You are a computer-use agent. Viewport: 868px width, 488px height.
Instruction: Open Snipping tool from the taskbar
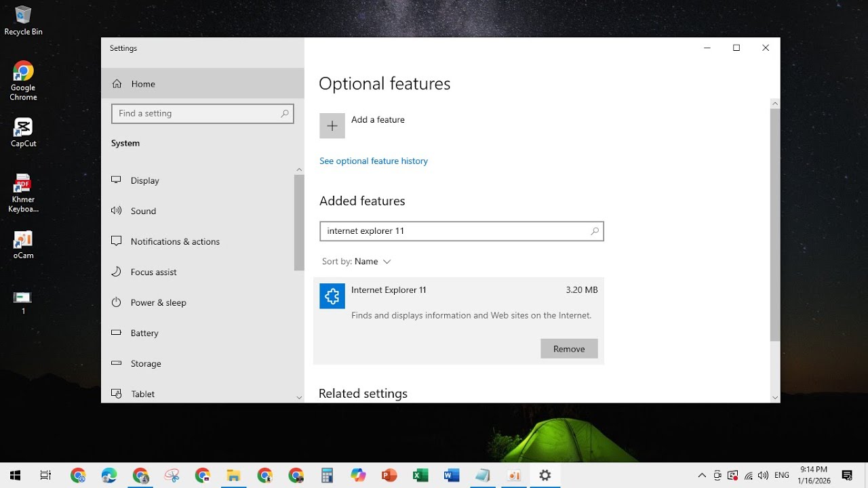[172, 475]
